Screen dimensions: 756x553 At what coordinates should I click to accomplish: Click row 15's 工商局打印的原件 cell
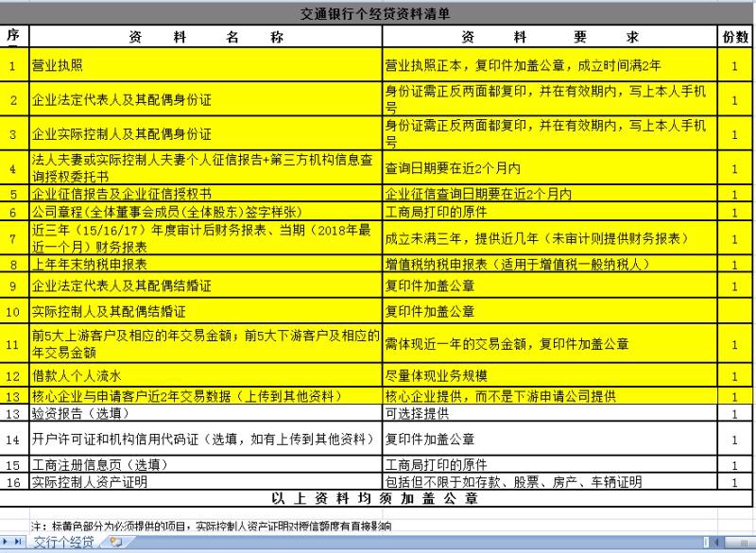pos(550,465)
